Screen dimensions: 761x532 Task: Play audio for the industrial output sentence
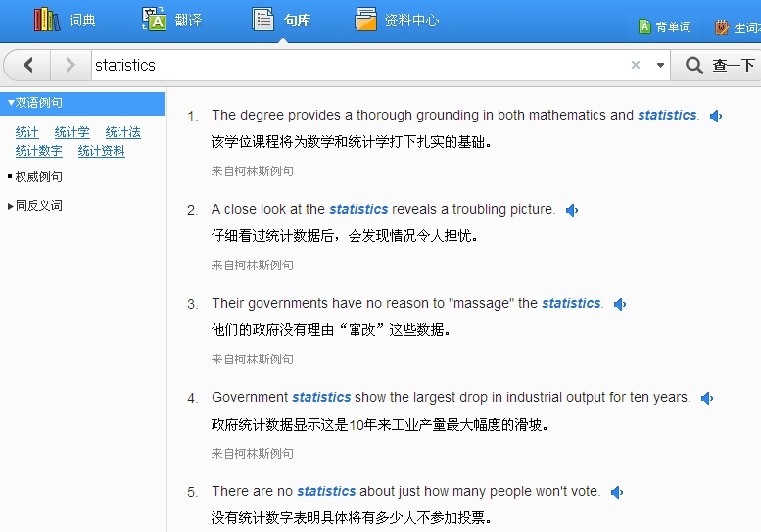(707, 398)
